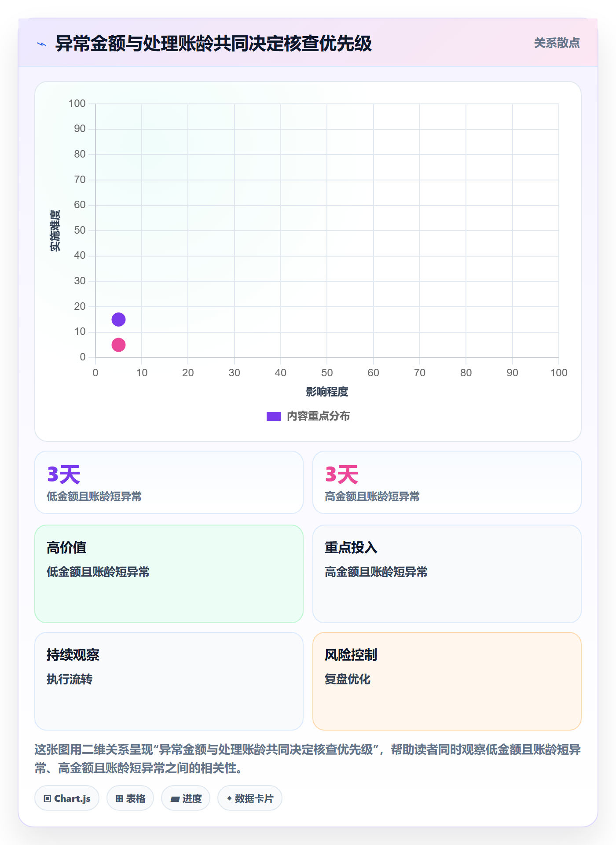The width and height of the screenshot is (616, 845).
Task: Click the y-axis tick label 100
Action: [77, 103]
